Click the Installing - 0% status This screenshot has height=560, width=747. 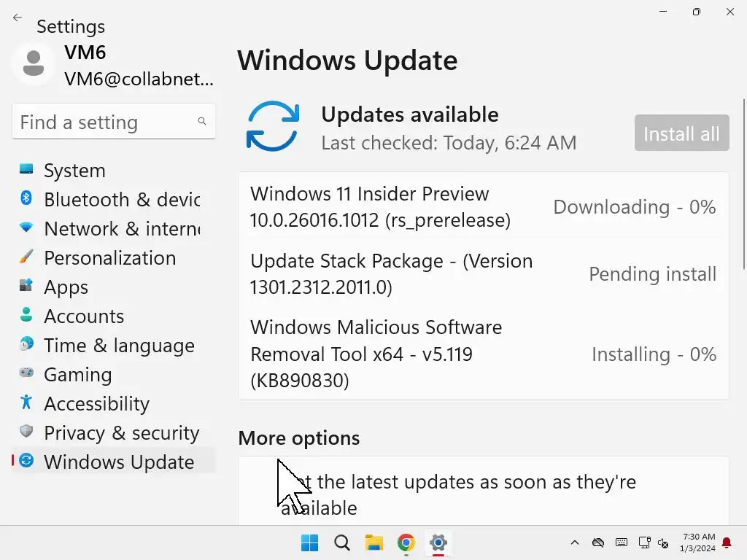point(654,354)
